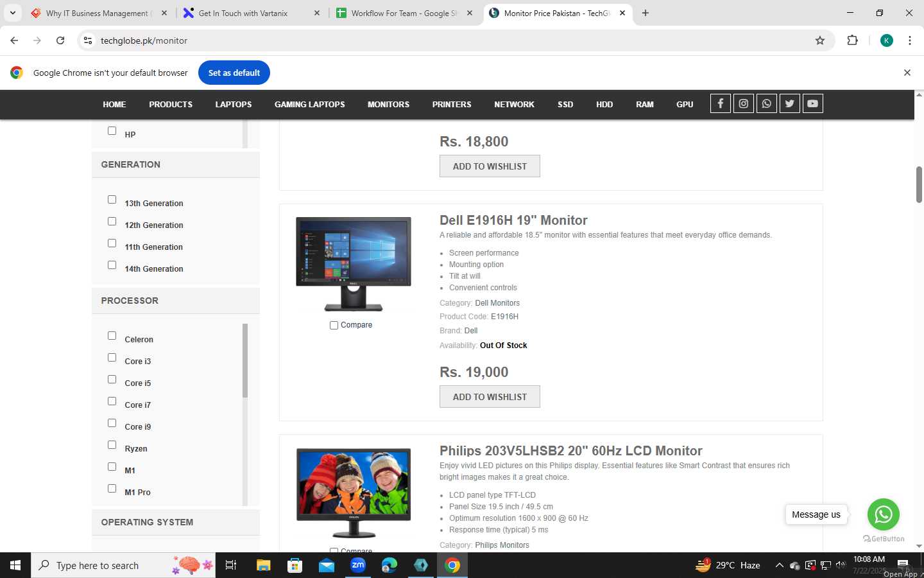Viewport: 924px width, 578px height.
Task: Go to GAMING LAPTOPS menu
Action: 310,104
